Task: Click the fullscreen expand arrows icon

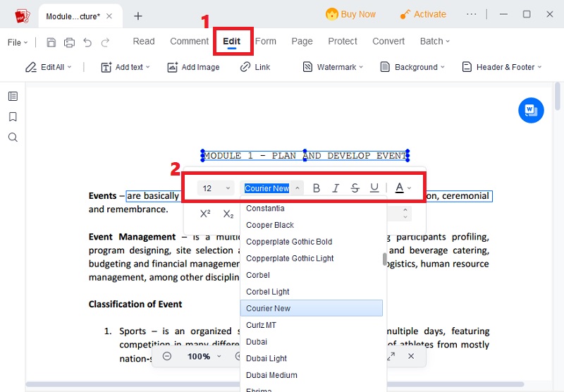Action: pos(391,356)
